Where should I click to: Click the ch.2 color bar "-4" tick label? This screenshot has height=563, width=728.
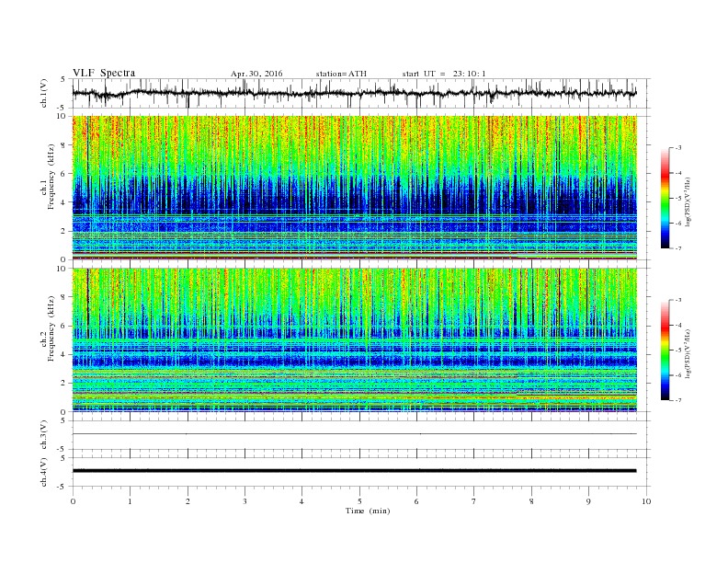click(678, 325)
